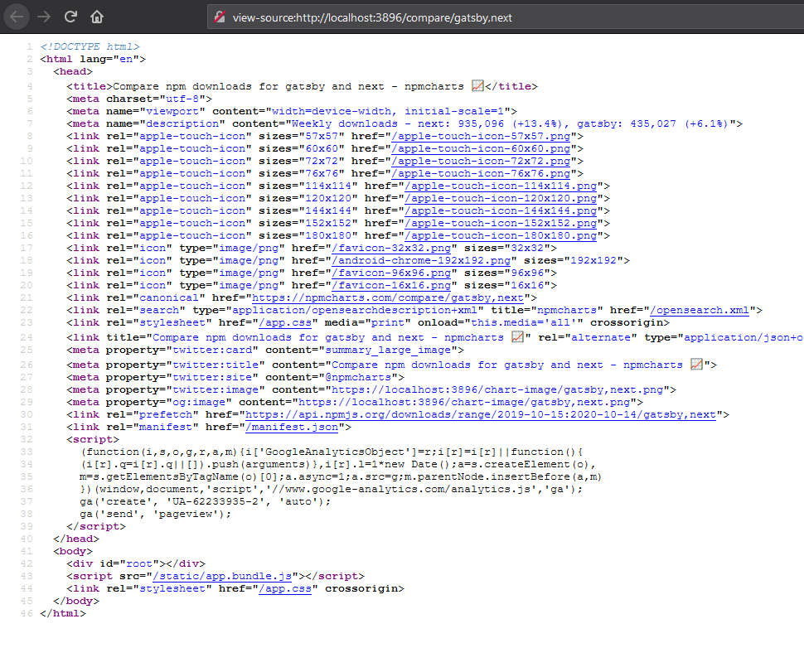The height and width of the screenshot is (672, 804).
Task: Open the favicon-32x32.png link
Action: (x=392, y=248)
